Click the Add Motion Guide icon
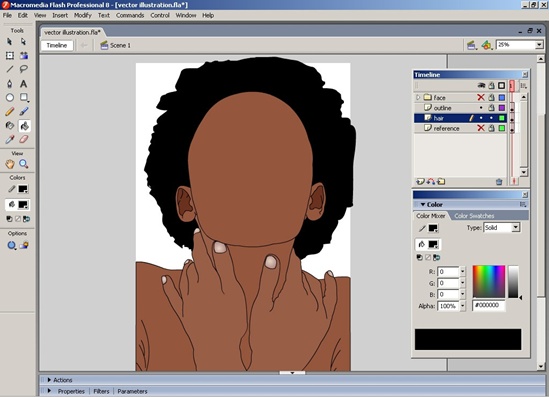 (x=431, y=181)
